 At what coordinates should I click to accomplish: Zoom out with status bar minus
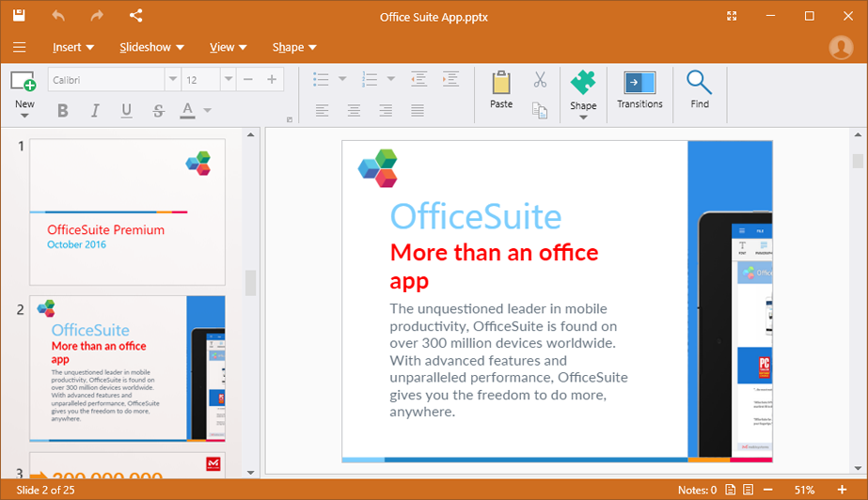coord(767,490)
